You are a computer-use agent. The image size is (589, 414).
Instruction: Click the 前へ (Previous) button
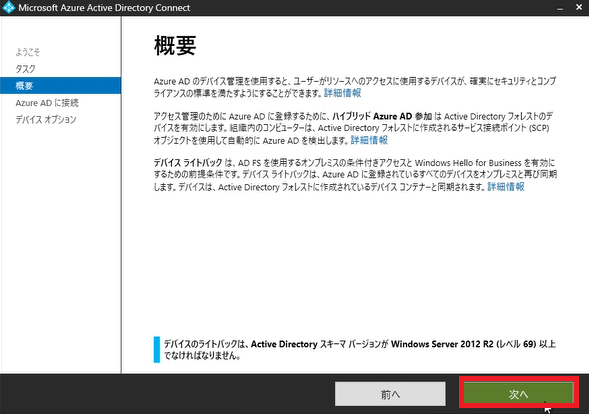pos(390,394)
